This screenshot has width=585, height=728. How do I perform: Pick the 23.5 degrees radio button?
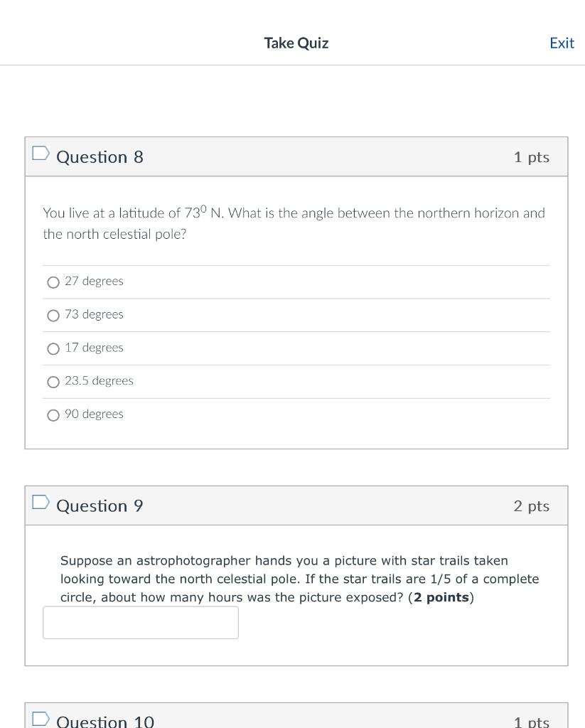coord(53,382)
